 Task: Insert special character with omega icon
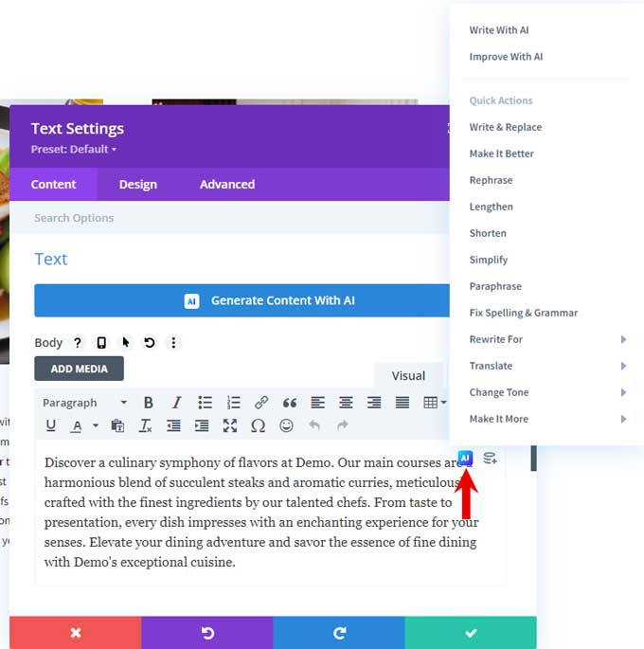[x=259, y=425]
